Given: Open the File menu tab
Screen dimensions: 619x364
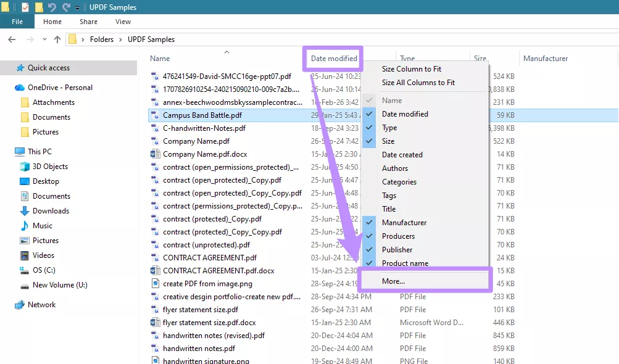Looking at the screenshot, I should click(17, 22).
